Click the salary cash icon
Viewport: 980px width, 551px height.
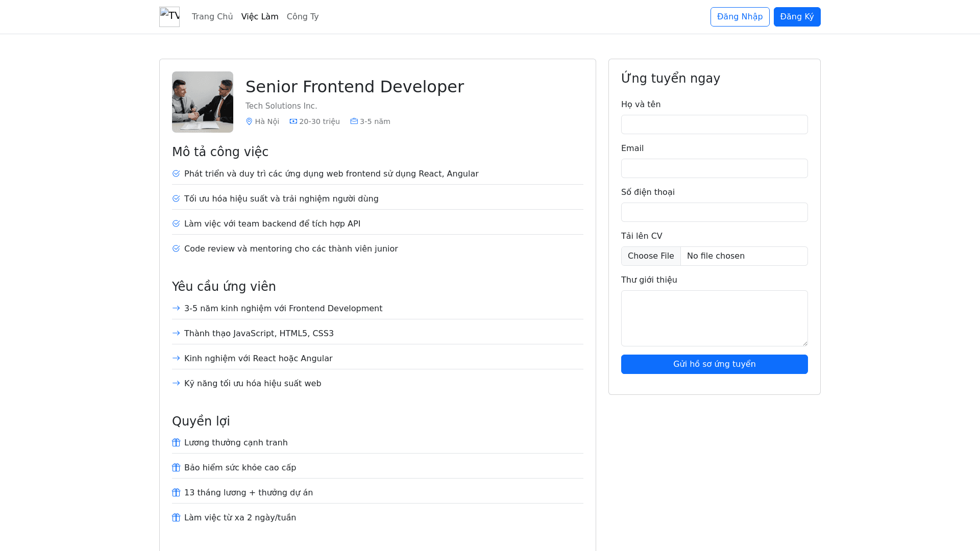(x=293, y=121)
